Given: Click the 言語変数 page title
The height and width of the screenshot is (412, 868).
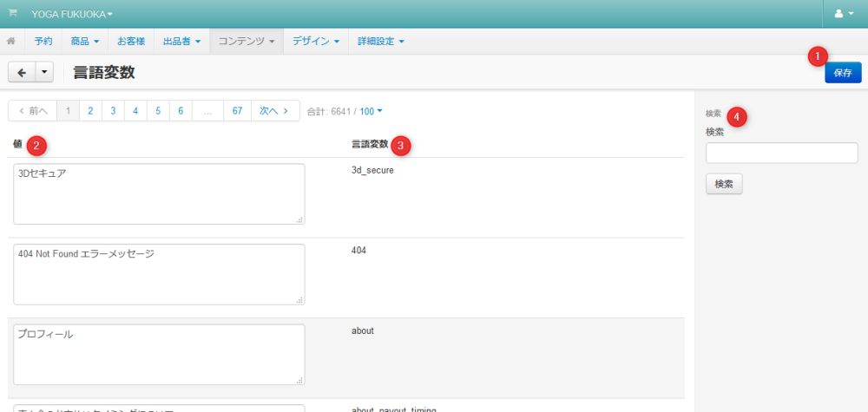Looking at the screenshot, I should [x=104, y=73].
